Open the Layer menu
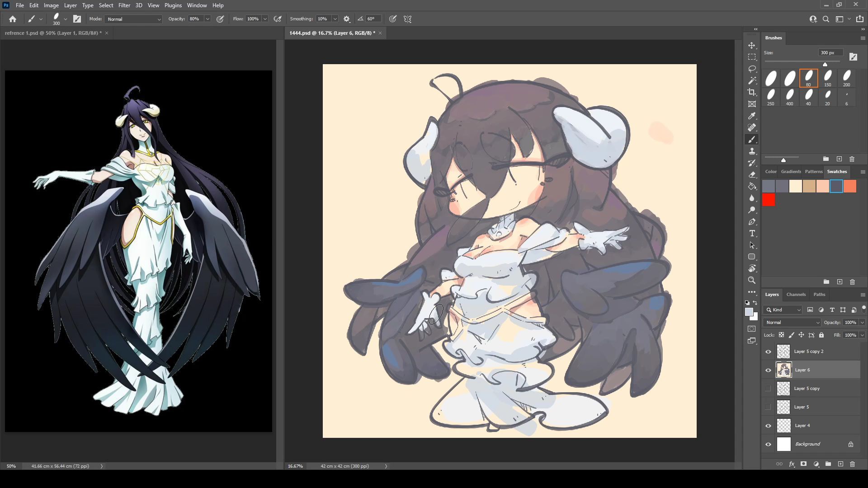The image size is (868, 488). [70, 5]
